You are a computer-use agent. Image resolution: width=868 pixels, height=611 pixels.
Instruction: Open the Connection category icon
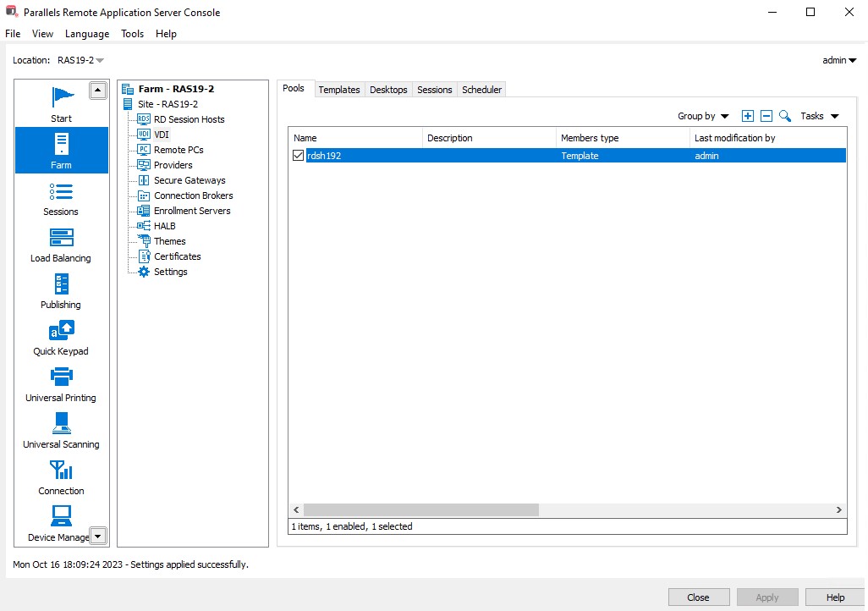pyautogui.click(x=61, y=470)
